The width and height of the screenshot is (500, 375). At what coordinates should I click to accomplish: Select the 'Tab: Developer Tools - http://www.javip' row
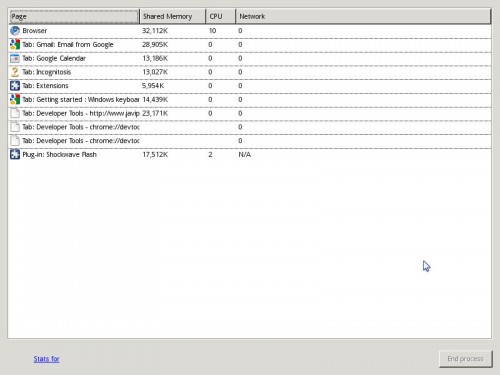250,113
